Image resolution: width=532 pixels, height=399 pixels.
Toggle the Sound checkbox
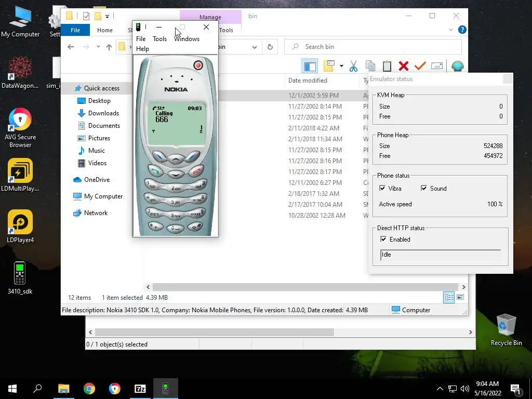(424, 188)
